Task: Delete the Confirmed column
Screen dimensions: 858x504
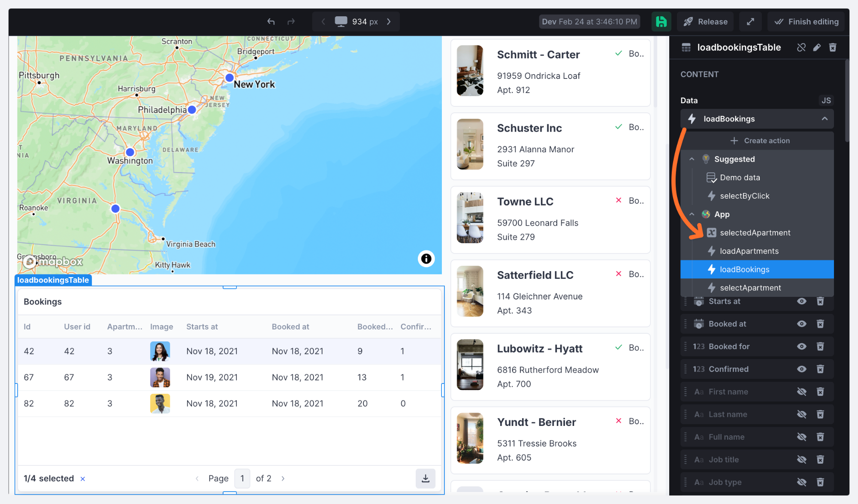Action: click(820, 369)
